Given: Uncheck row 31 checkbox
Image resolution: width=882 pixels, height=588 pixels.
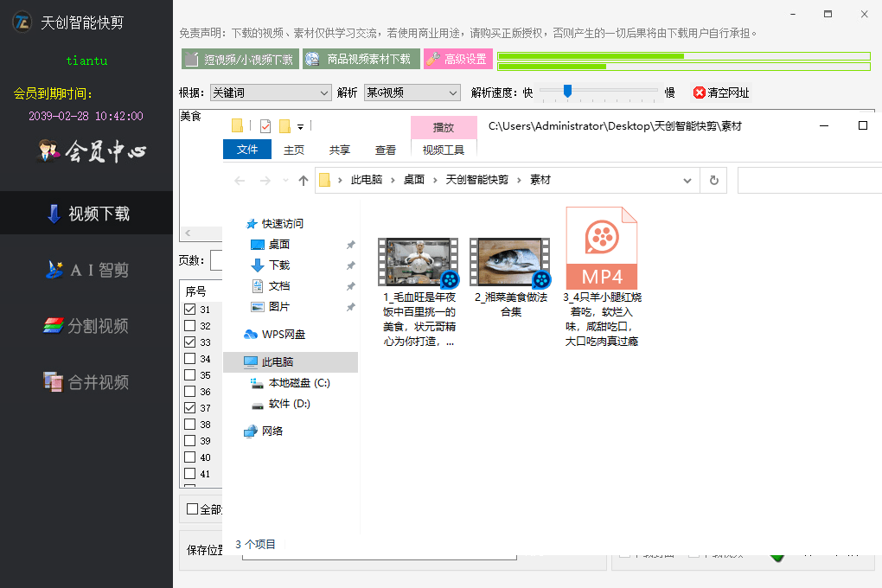Looking at the screenshot, I should click(x=190, y=309).
